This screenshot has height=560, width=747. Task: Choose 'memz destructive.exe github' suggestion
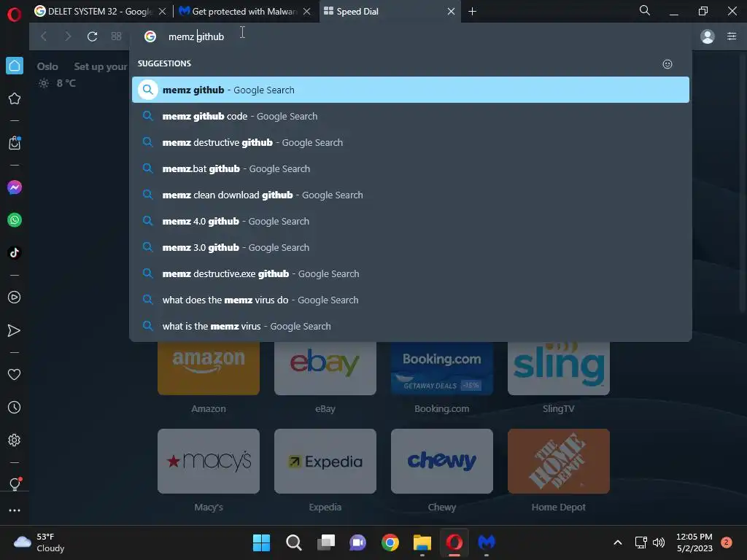coord(411,274)
